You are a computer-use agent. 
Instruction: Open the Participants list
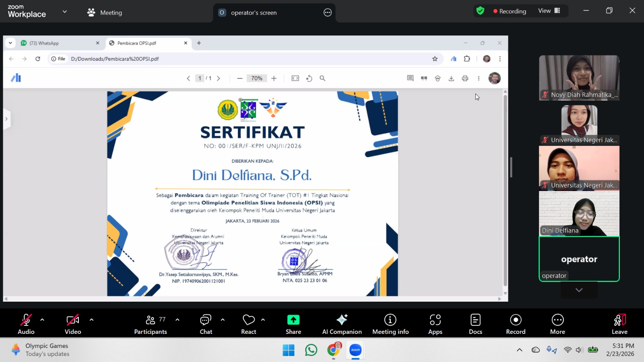150,324
